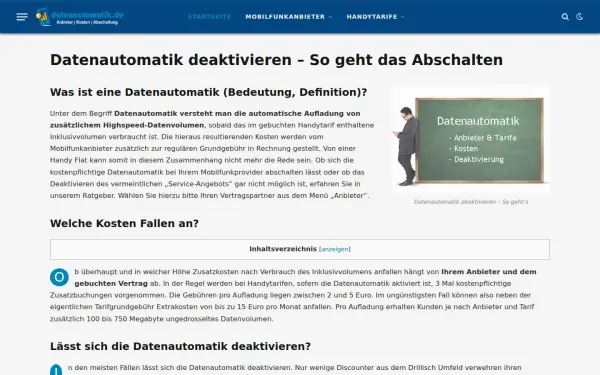
Task: Click the Datenautomatik chalkboard image
Action: pos(471,139)
